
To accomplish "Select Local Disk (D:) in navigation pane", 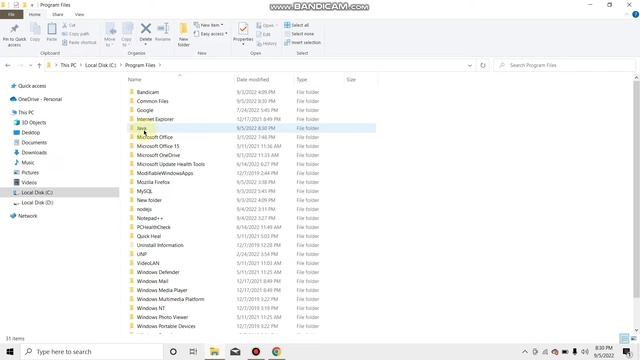I will click(x=37, y=203).
